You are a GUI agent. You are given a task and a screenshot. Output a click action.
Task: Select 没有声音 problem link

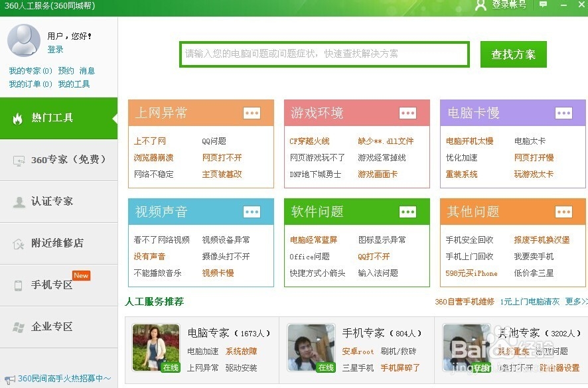(149, 257)
